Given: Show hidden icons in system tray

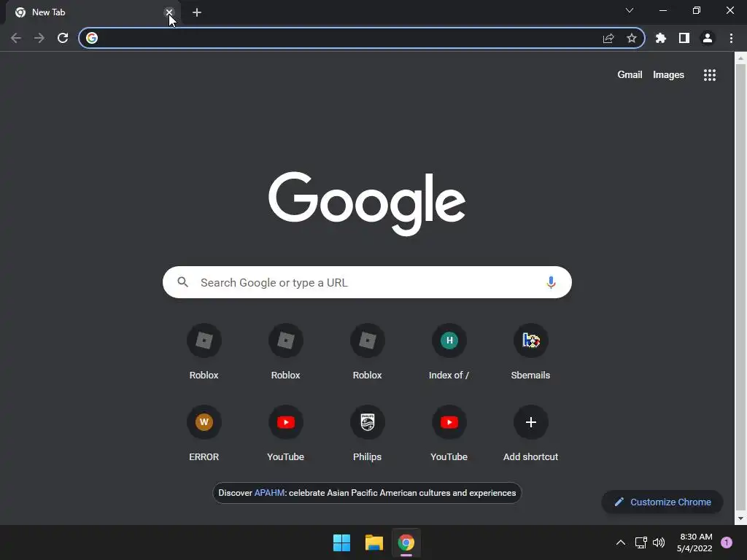Looking at the screenshot, I should [x=621, y=542].
